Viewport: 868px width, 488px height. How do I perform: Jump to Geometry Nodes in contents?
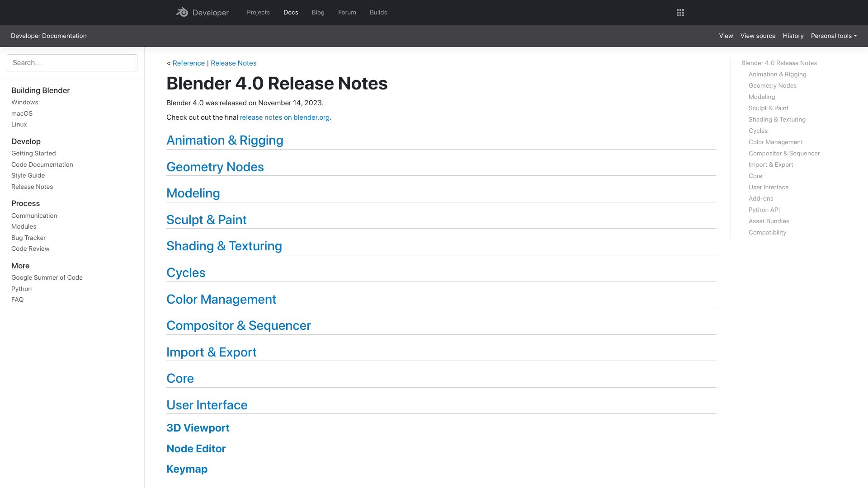[x=773, y=86]
